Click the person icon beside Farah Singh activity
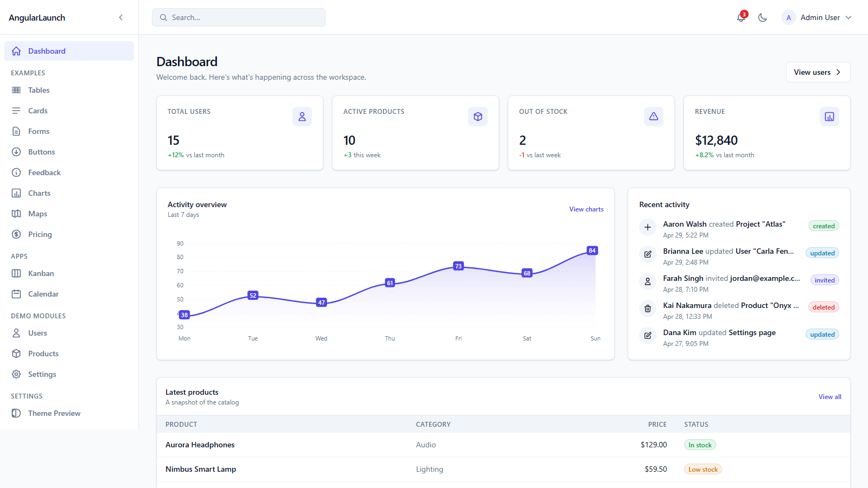The height and width of the screenshot is (488, 868). [x=648, y=281]
